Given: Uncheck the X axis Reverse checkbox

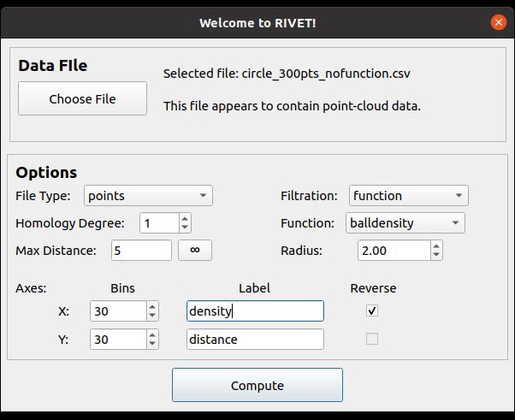Looking at the screenshot, I should click(372, 311).
